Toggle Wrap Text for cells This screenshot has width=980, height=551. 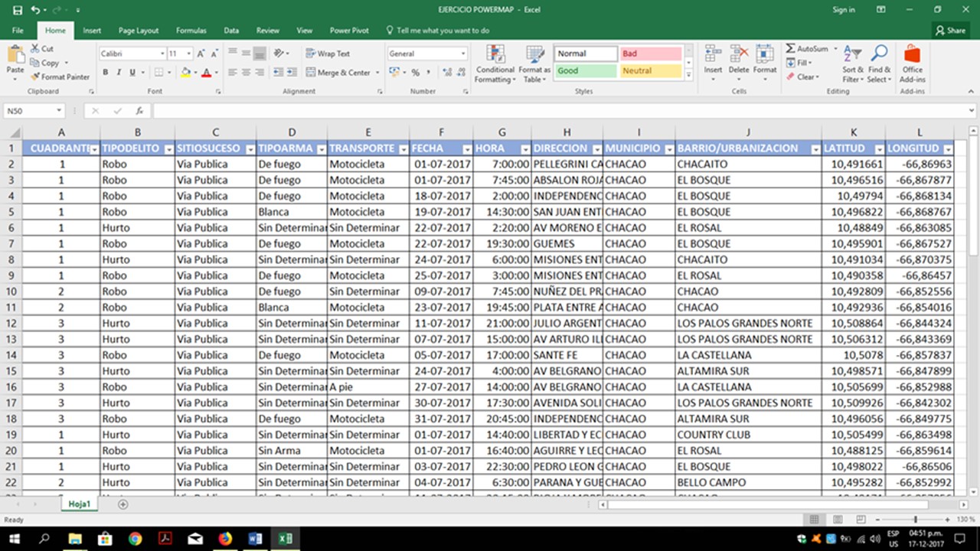[x=328, y=54]
